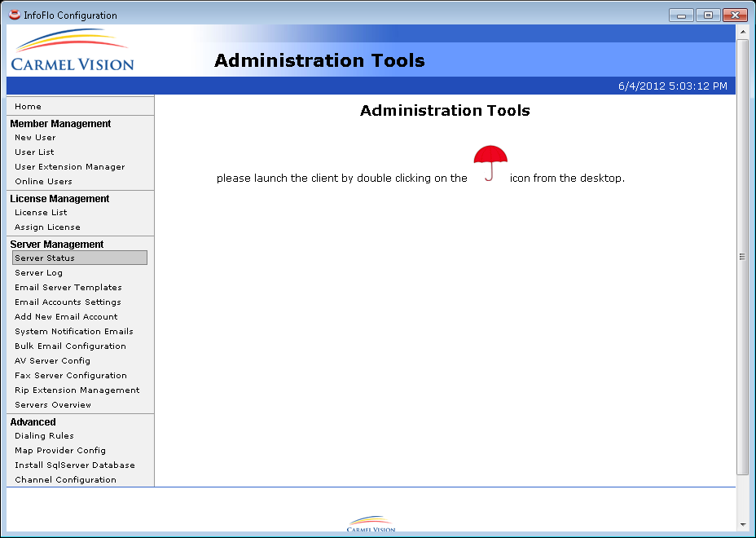Screen dimensions: 756x538
Task: Click the red umbrella icon
Action: click(490, 164)
